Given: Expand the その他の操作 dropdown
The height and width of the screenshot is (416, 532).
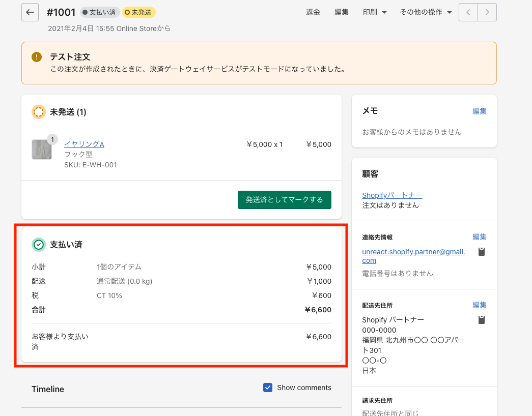Looking at the screenshot, I should 426,12.
